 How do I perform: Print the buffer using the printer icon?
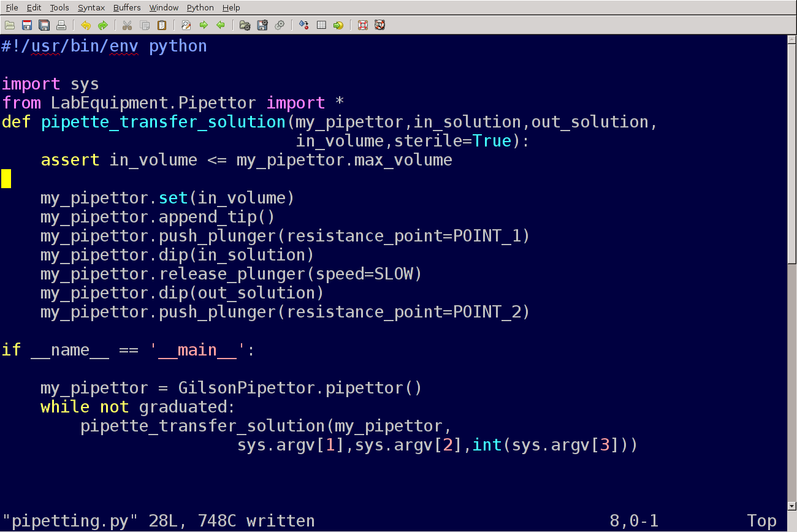point(61,25)
